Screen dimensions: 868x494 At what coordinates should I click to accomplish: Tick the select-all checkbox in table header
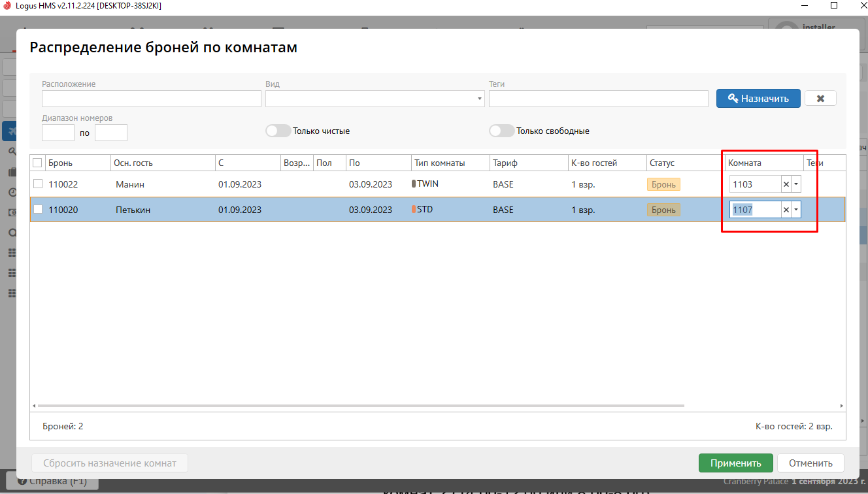point(37,163)
